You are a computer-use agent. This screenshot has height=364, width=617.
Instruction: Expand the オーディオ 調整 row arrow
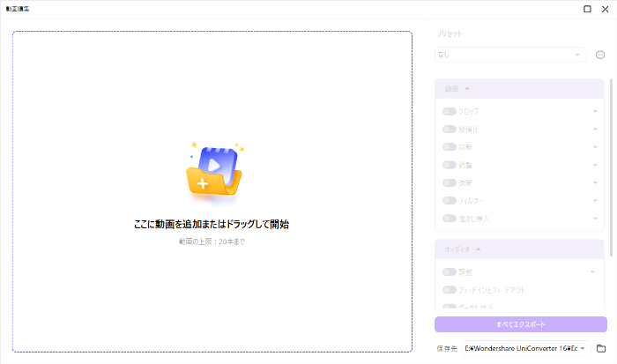coord(592,272)
